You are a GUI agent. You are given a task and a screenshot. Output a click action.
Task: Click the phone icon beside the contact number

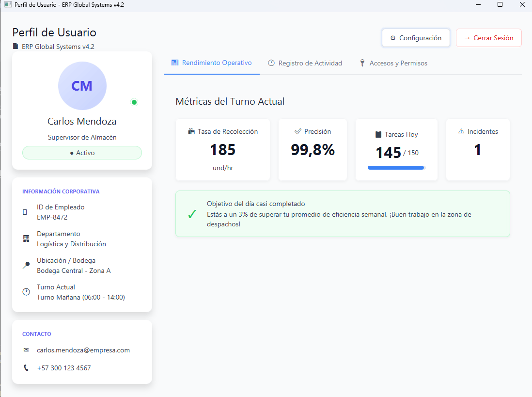(26, 368)
